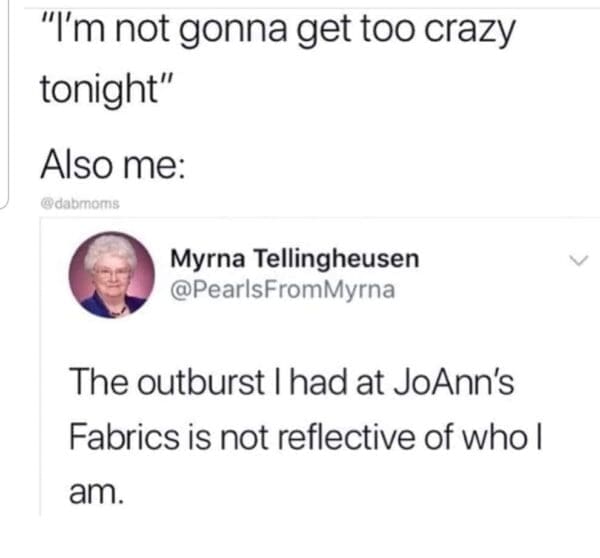
Task: Tap the word "gonna" in the first line
Action: [233, 31]
